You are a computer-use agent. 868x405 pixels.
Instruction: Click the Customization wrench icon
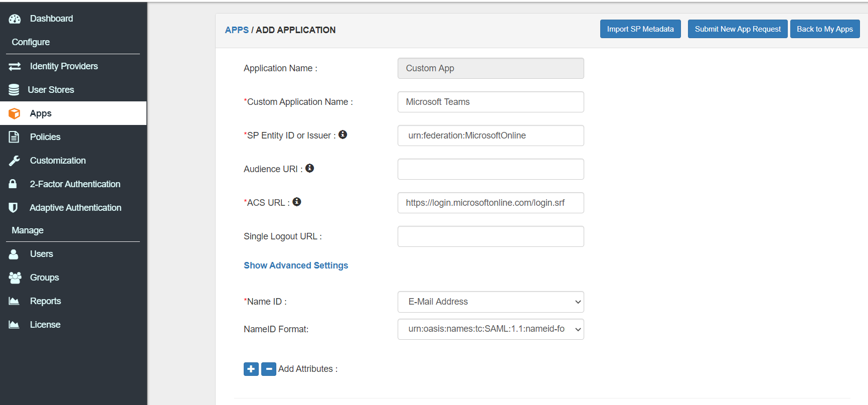14,161
